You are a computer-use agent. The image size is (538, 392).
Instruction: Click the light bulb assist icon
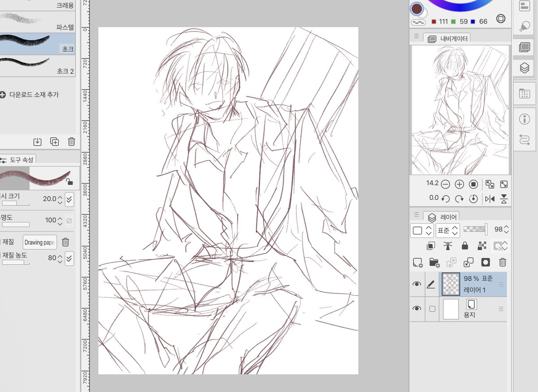(x=524, y=26)
